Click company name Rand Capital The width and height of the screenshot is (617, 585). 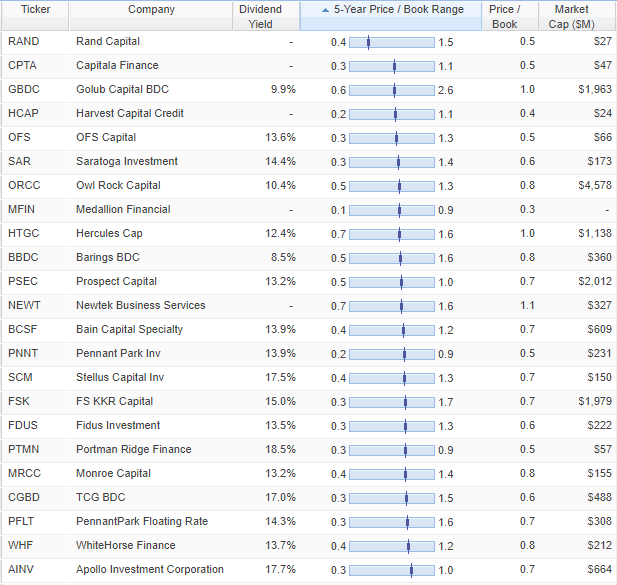108,41
